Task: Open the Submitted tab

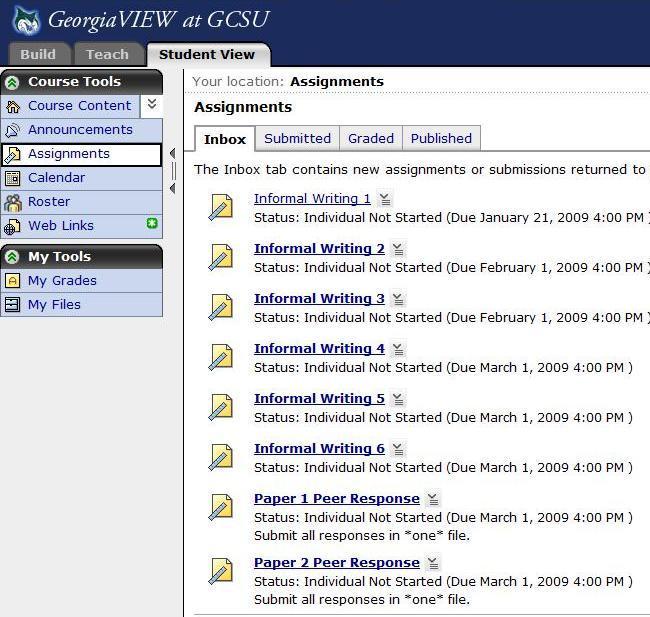Action: coord(297,138)
